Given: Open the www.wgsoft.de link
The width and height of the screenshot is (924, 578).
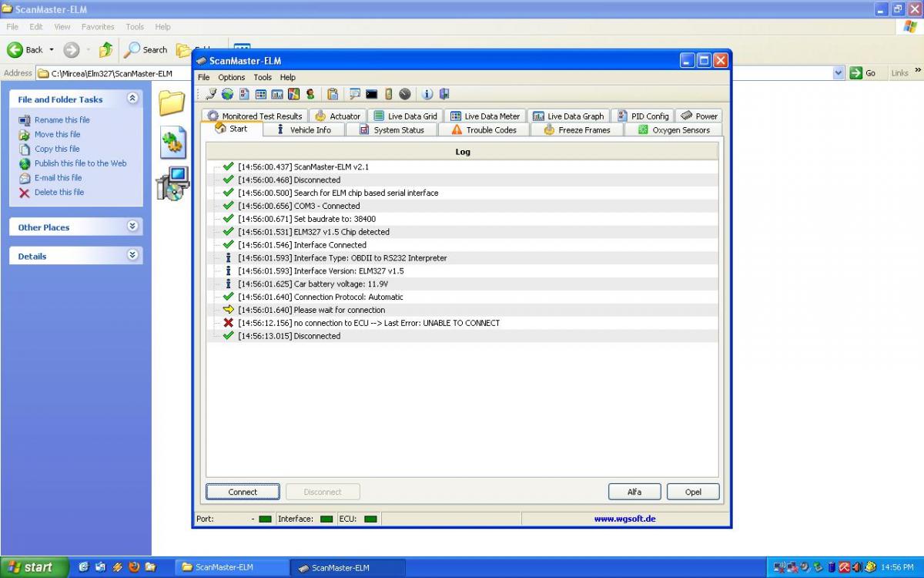Looking at the screenshot, I should pos(624,519).
